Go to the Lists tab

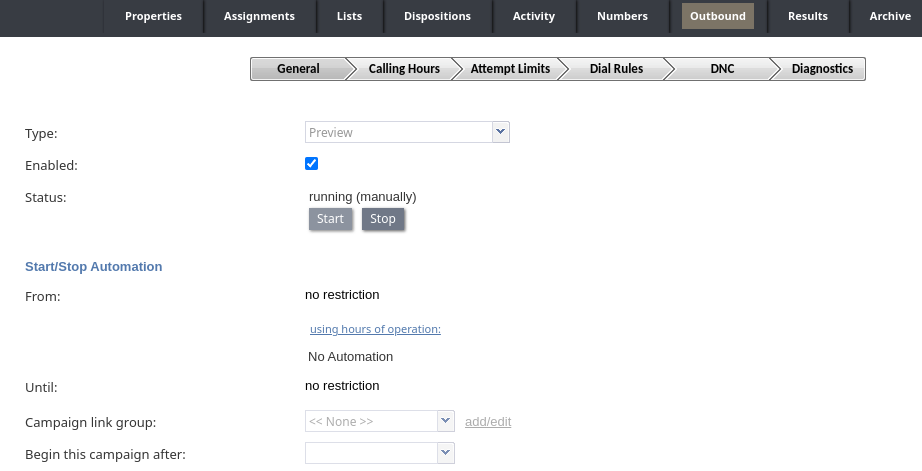point(349,16)
